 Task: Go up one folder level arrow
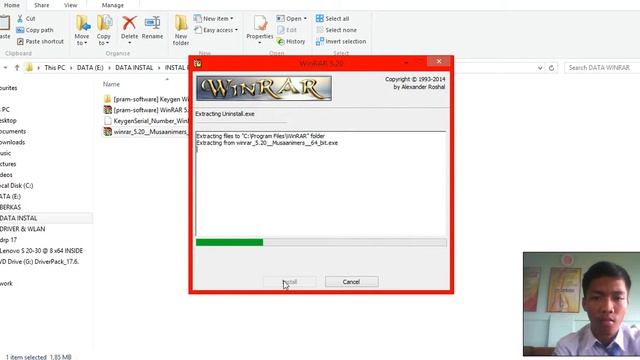(x=17, y=68)
